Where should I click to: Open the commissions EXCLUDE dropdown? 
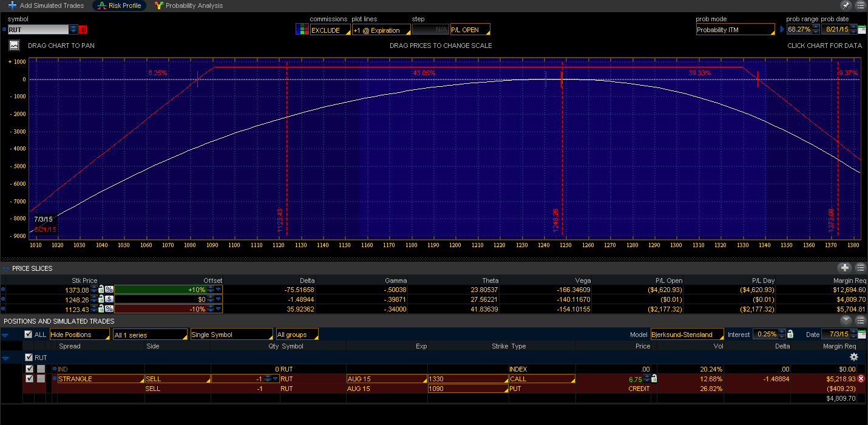coord(328,29)
